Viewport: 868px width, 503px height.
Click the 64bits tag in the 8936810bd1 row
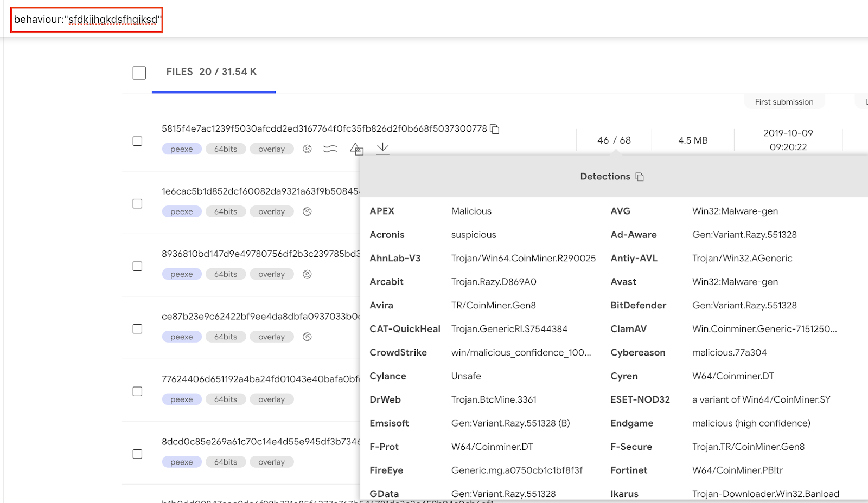[x=226, y=274]
